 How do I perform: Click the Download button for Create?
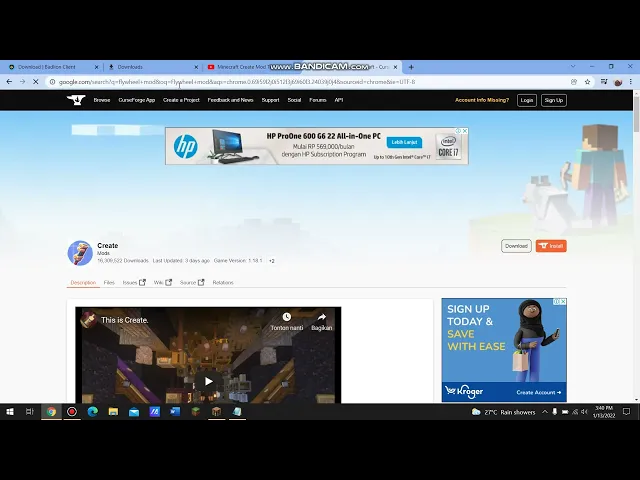click(516, 246)
